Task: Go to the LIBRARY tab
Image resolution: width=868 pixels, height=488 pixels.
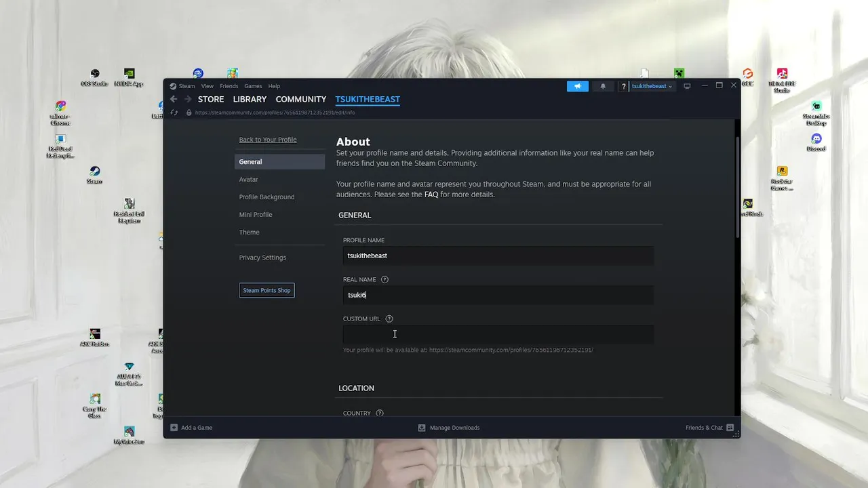Action: [250, 99]
